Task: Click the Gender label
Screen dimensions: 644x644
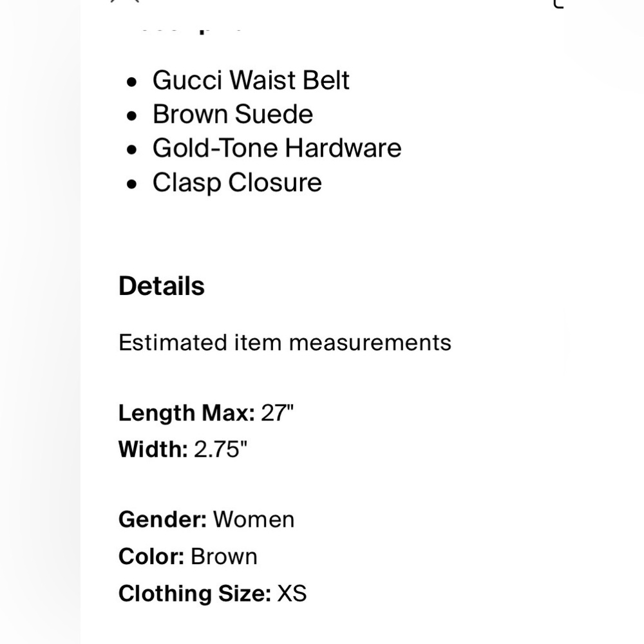Action: tap(163, 520)
